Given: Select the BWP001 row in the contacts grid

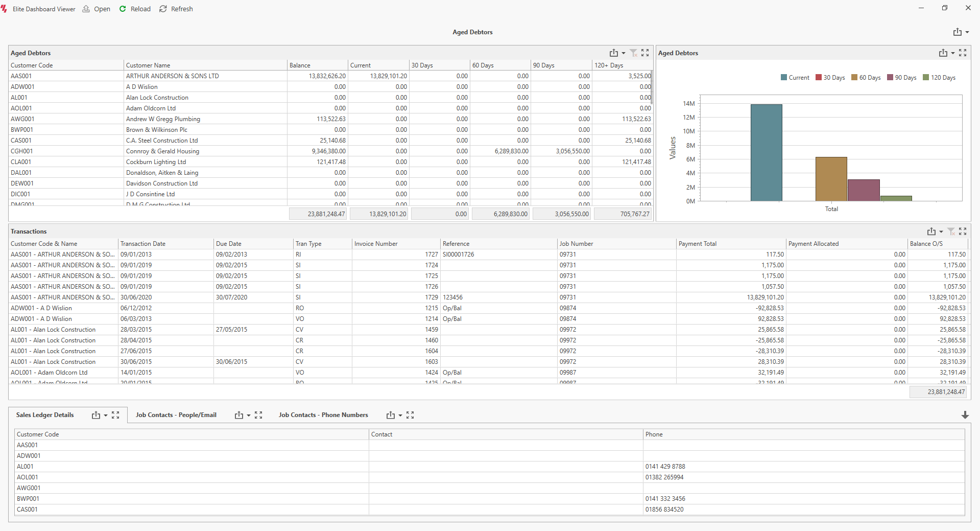Looking at the screenshot, I should point(489,499).
